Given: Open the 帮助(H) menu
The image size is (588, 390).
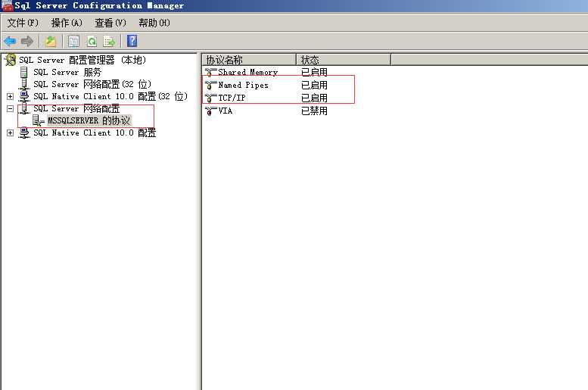Looking at the screenshot, I should coord(154,23).
